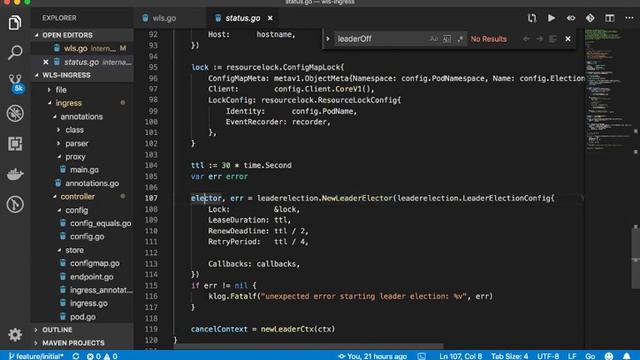Screen dimensions: 640x360
Task: Toggle Match Case in find widget
Action: [x=433, y=39]
